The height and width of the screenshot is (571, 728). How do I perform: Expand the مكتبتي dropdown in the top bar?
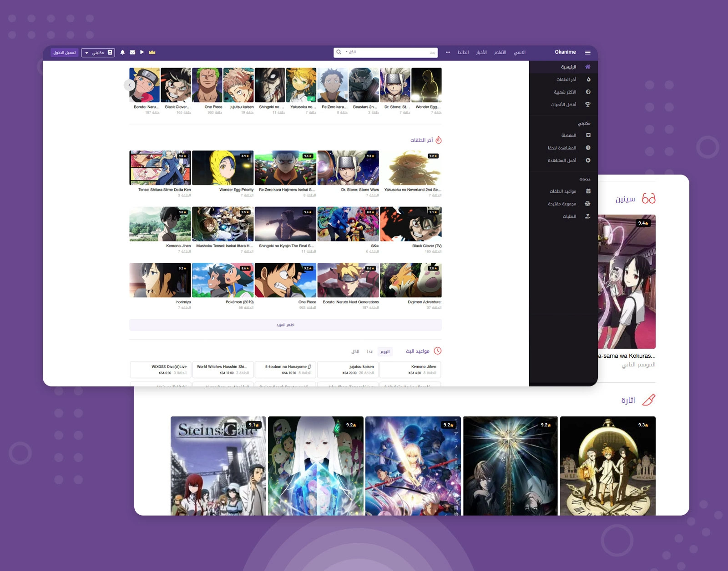click(x=98, y=53)
